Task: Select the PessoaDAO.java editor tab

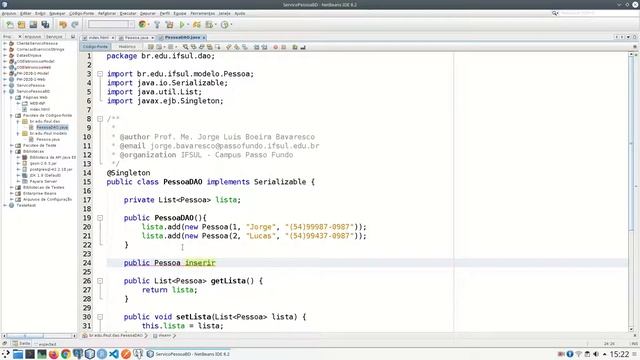Action: 182,38
